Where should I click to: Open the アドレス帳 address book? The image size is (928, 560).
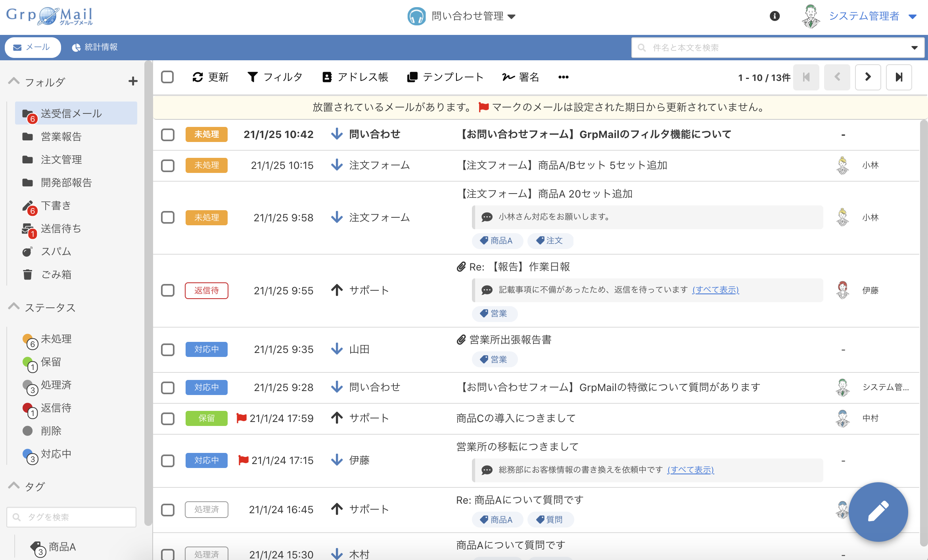355,77
